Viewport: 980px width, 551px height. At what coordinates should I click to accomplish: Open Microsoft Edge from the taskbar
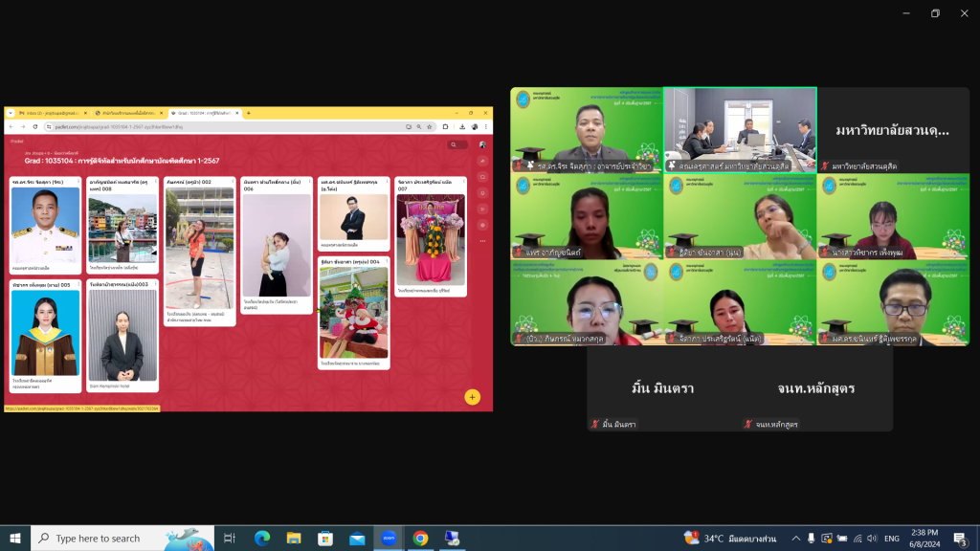pyautogui.click(x=261, y=539)
